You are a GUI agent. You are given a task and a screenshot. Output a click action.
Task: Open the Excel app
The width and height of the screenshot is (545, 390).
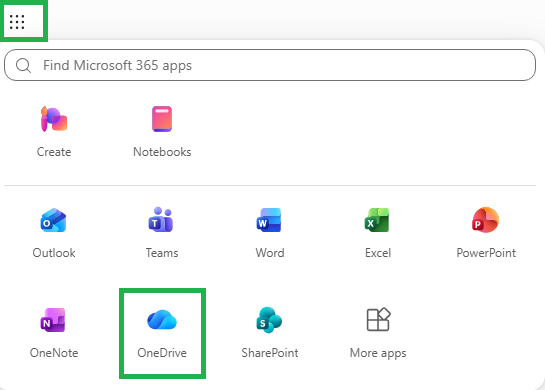[378, 233]
